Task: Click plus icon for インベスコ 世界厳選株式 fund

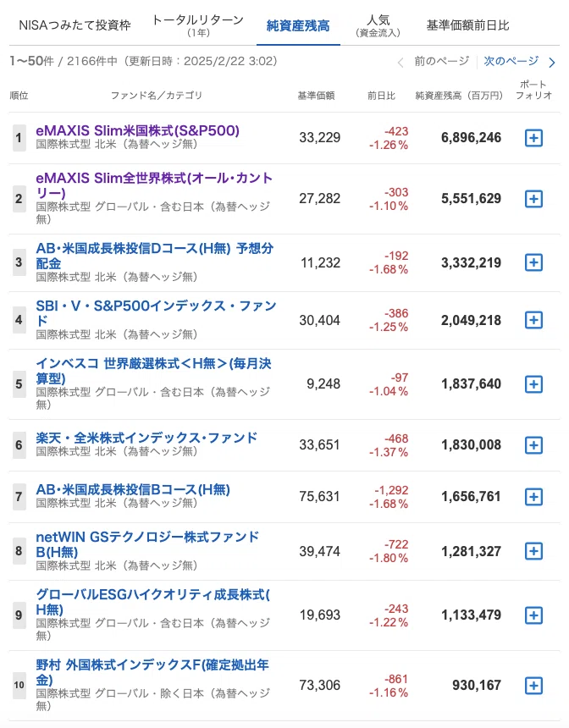Action: (533, 384)
